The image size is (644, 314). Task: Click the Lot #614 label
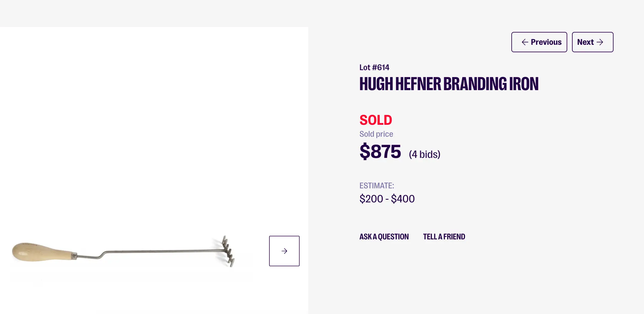(374, 67)
